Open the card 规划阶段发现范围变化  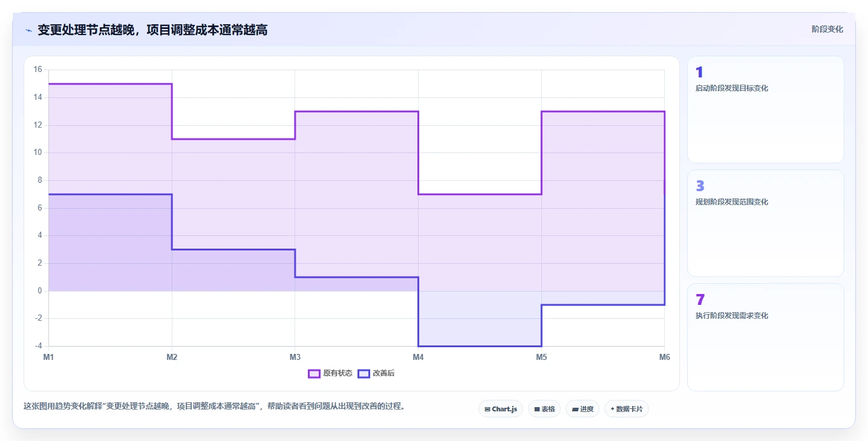(765, 223)
